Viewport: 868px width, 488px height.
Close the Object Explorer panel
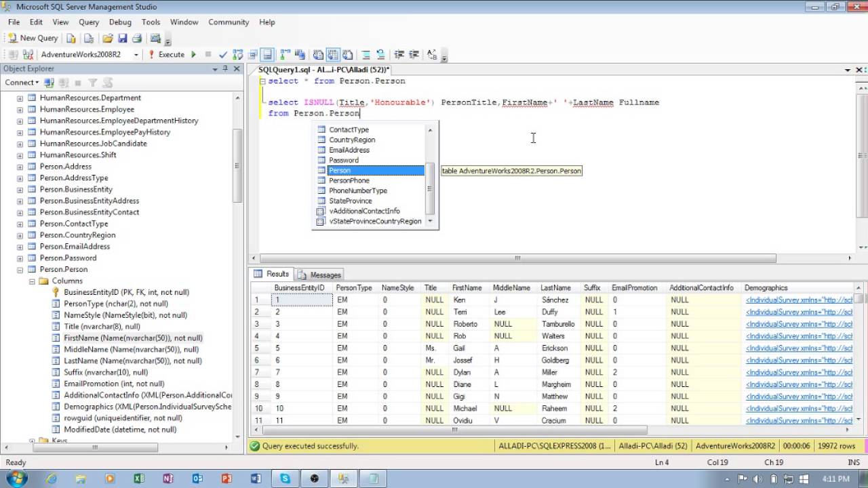click(x=237, y=68)
